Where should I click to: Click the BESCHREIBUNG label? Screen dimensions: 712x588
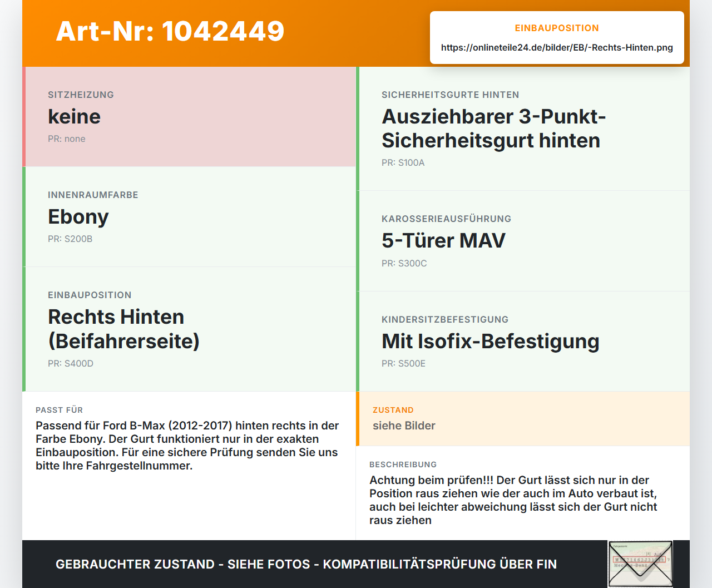point(403,465)
